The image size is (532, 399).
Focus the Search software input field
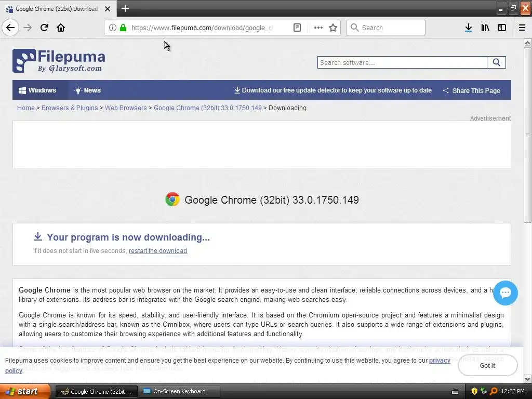[402, 62]
